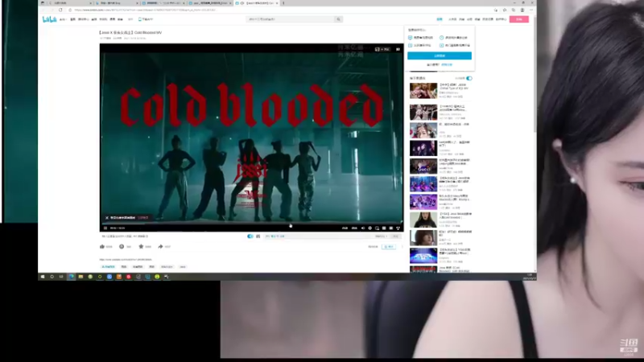Share the video using the arrow icon
Image resolution: width=644 pixels, height=362 pixels.
pos(160,247)
